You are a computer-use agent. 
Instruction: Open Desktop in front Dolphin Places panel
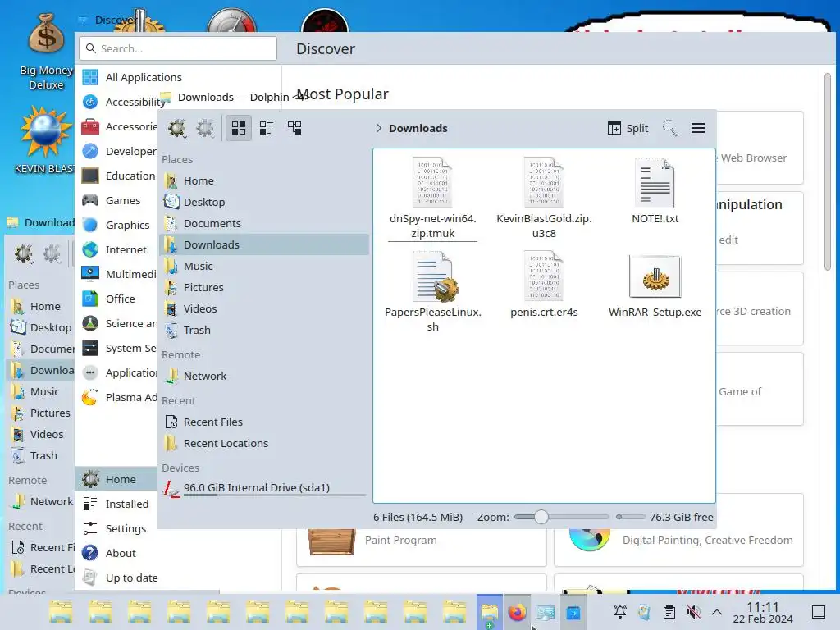tap(264, 202)
